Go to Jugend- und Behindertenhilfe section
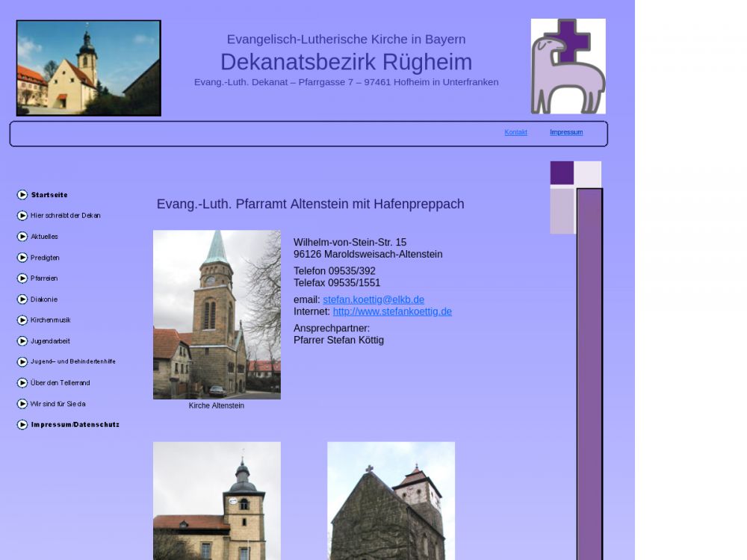The height and width of the screenshot is (560, 747). click(x=73, y=362)
